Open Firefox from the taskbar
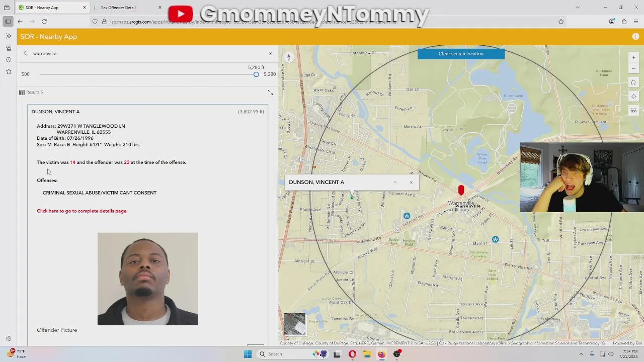Image resolution: width=644 pixels, height=362 pixels. coord(382,354)
